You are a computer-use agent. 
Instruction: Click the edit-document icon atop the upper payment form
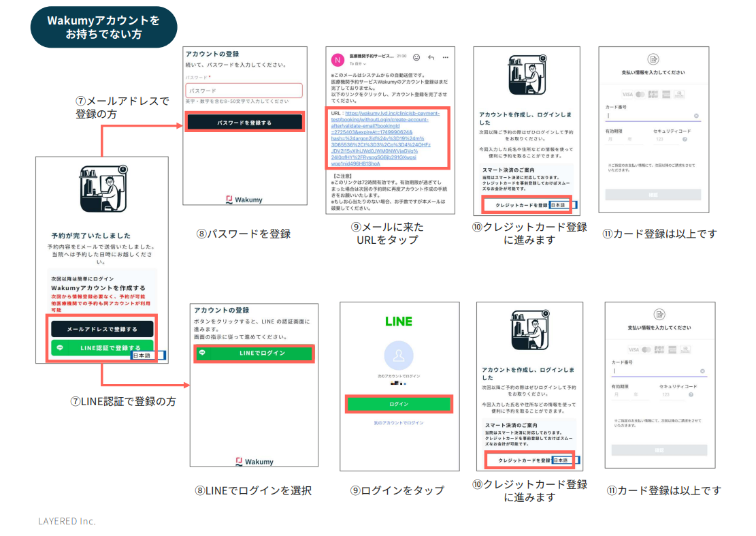click(653, 59)
